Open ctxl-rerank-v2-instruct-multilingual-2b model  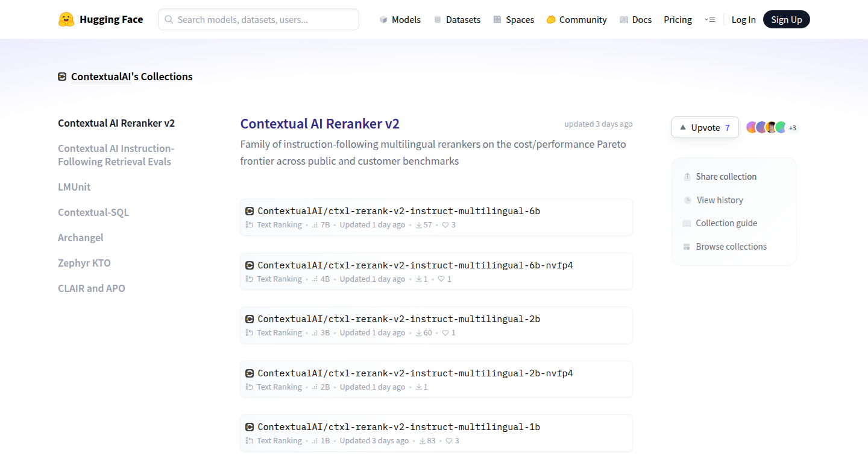(x=436, y=325)
